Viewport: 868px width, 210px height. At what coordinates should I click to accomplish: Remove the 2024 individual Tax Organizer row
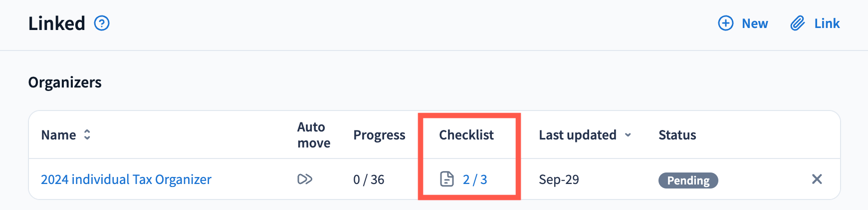click(817, 179)
